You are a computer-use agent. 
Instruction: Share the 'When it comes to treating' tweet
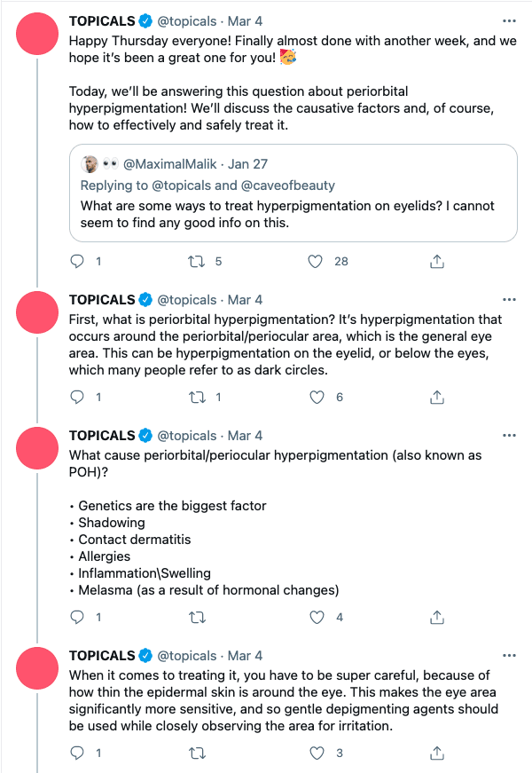[x=436, y=753]
